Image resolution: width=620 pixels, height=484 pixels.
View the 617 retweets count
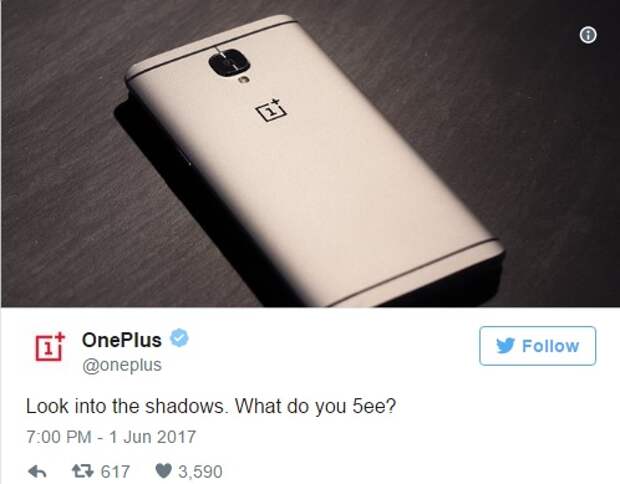click(x=115, y=471)
